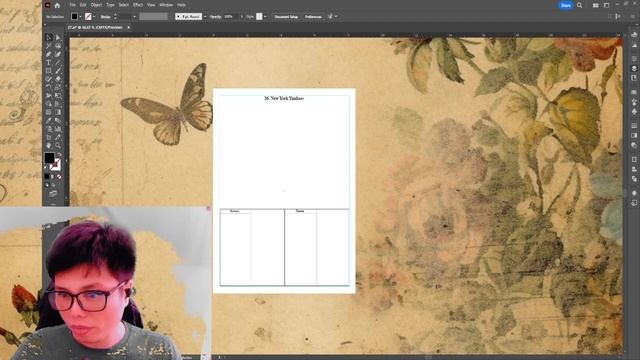The width and height of the screenshot is (640, 360).
Task: Select the Eraser tool
Action: click(58, 79)
